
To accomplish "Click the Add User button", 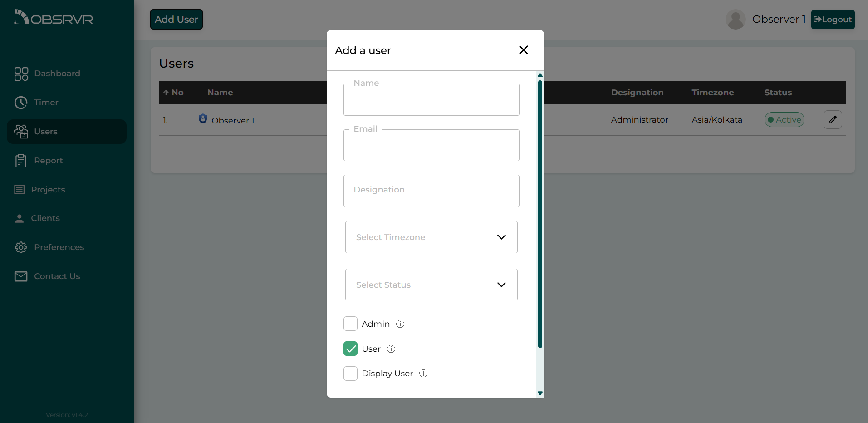I will point(176,20).
